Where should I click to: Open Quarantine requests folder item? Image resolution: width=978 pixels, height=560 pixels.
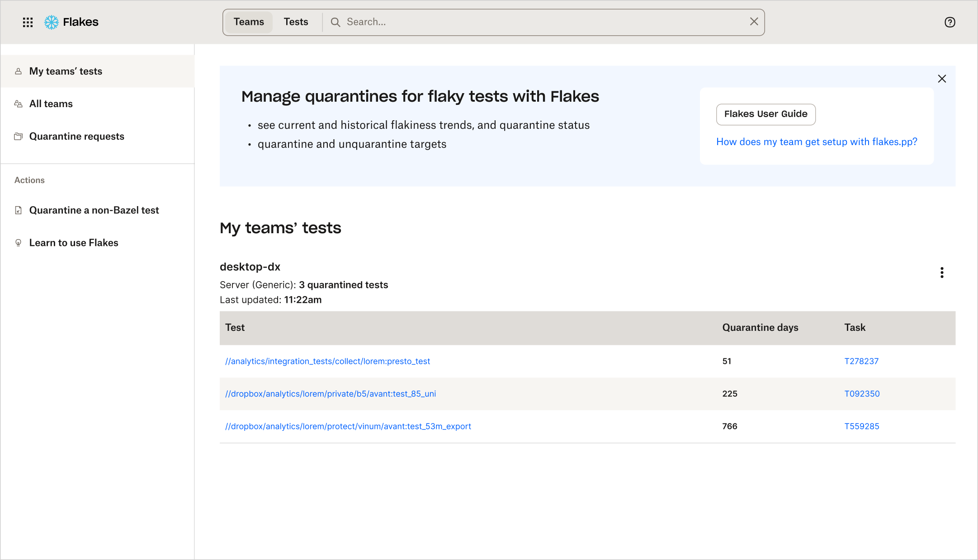[76, 136]
